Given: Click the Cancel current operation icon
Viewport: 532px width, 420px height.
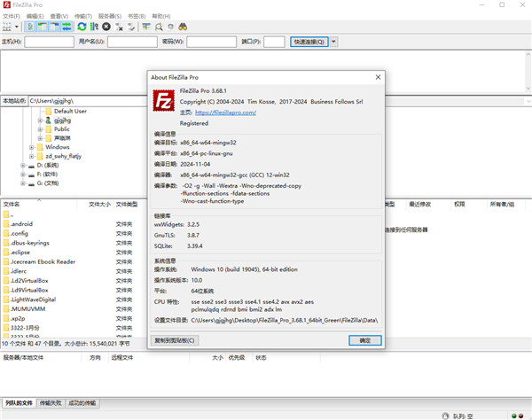Looking at the screenshot, I should click(x=106, y=27).
